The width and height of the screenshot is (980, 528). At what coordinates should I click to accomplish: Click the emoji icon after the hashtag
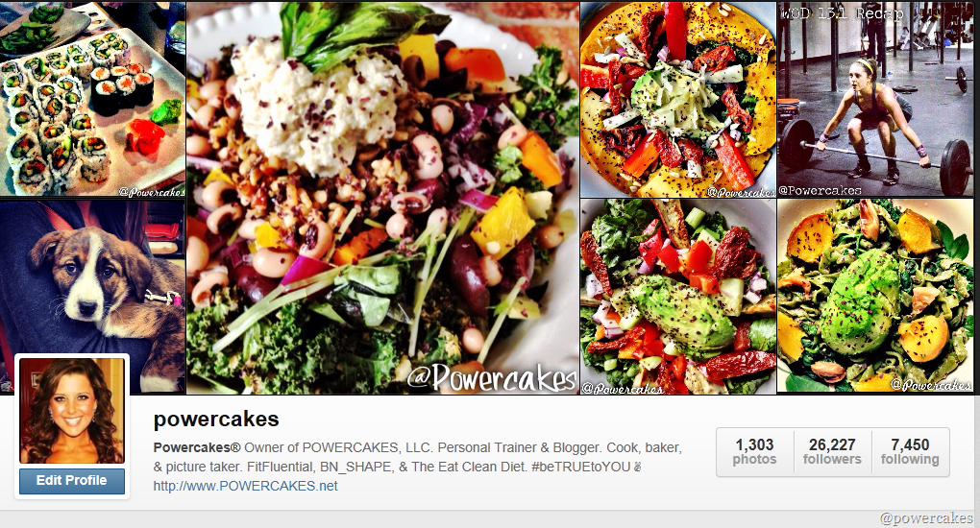pos(638,467)
